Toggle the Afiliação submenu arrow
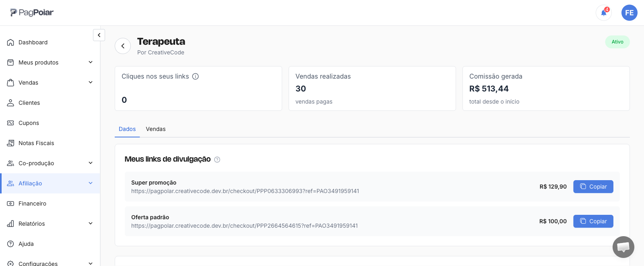The height and width of the screenshot is (266, 644). point(91,183)
